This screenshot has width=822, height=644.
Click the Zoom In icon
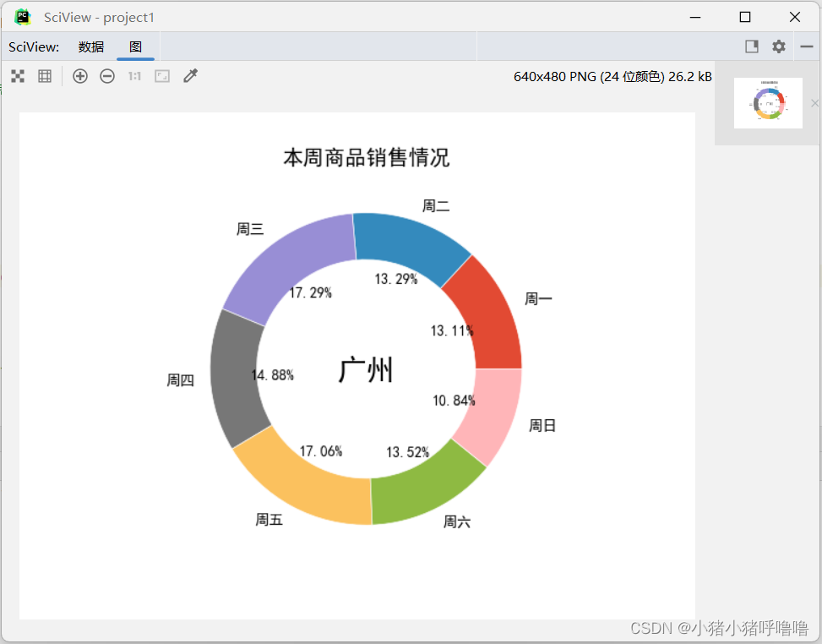(x=80, y=76)
